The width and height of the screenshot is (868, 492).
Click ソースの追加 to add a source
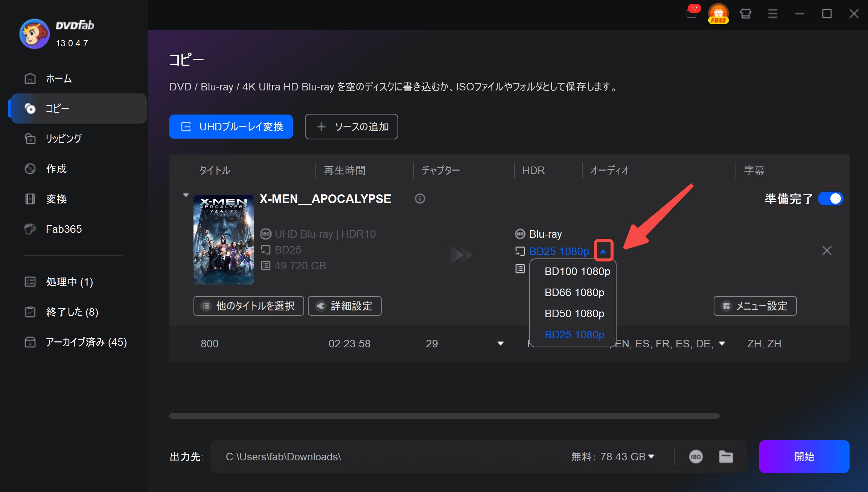(351, 127)
